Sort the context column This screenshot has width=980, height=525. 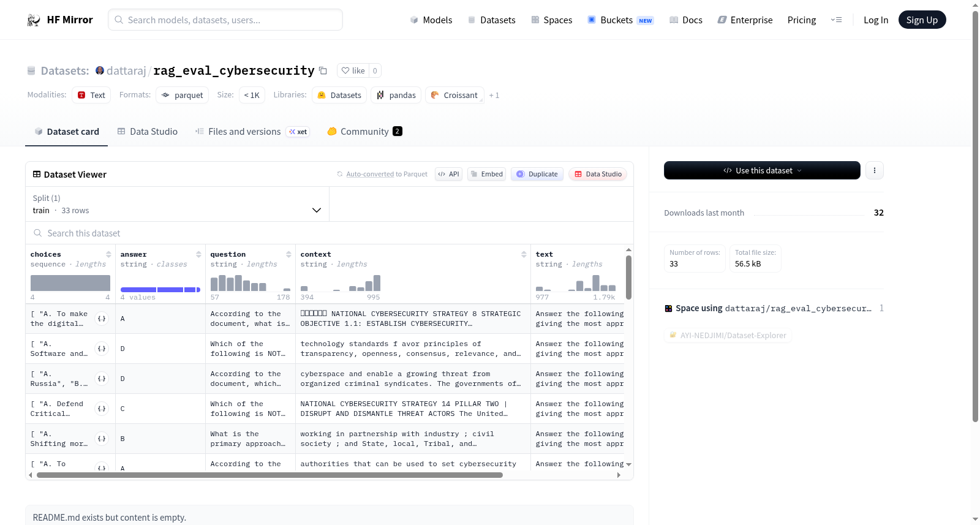(x=524, y=254)
